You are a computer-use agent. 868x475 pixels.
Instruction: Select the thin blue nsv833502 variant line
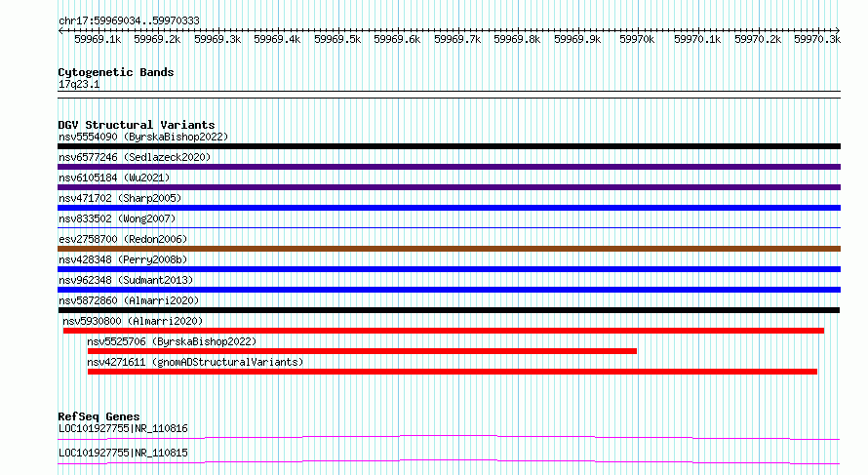point(449,227)
